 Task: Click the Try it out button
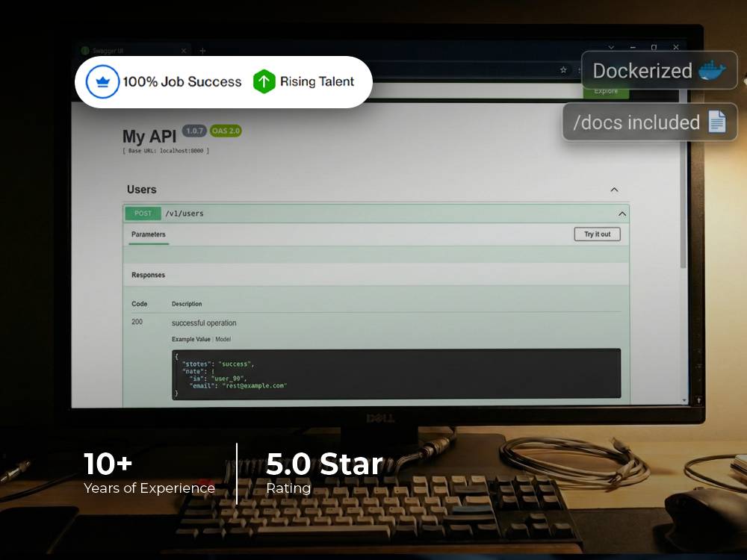click(597, 234)
